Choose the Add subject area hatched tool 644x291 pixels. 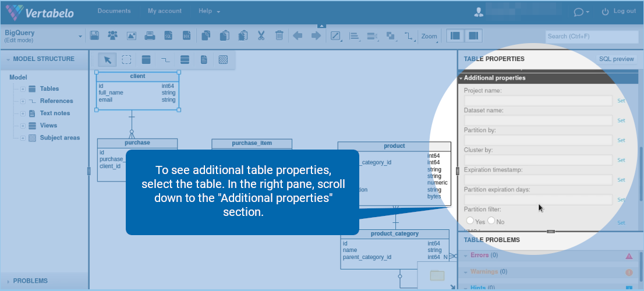coord(223,60)
